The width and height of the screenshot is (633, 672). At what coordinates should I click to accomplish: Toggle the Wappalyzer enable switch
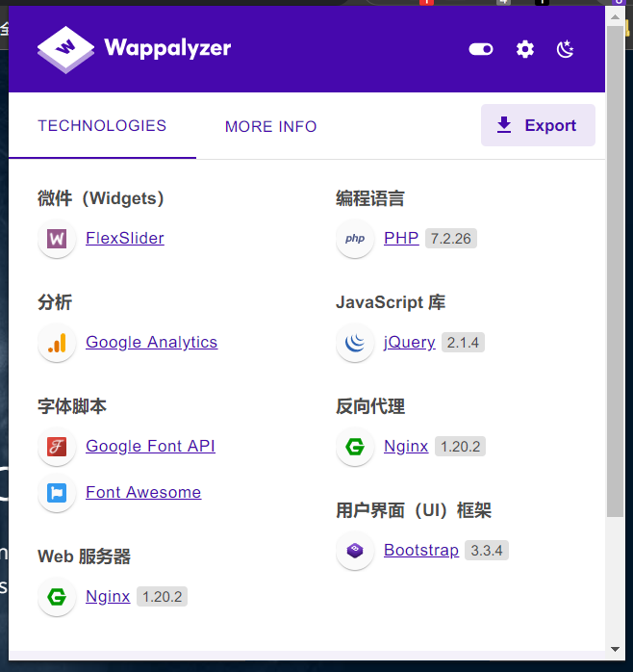(481, 49)
